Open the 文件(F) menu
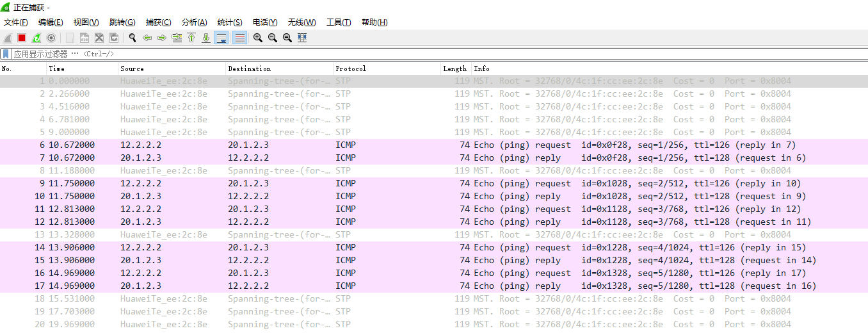 tap(16, 22)
